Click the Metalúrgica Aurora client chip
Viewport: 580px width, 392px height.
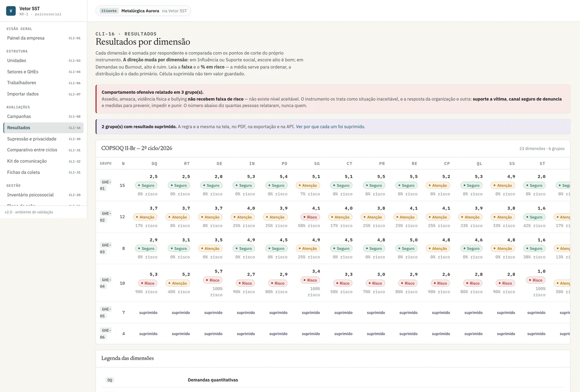[x=143, y=11]
